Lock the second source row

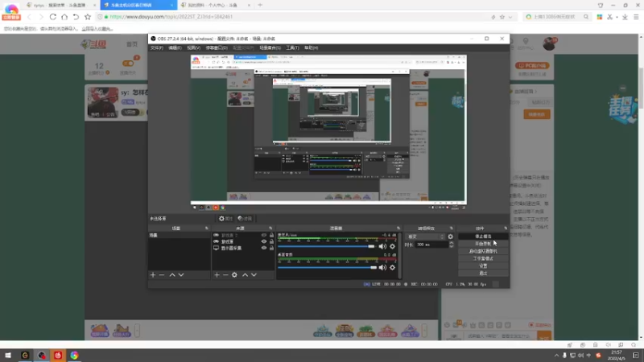click(271, 242)
